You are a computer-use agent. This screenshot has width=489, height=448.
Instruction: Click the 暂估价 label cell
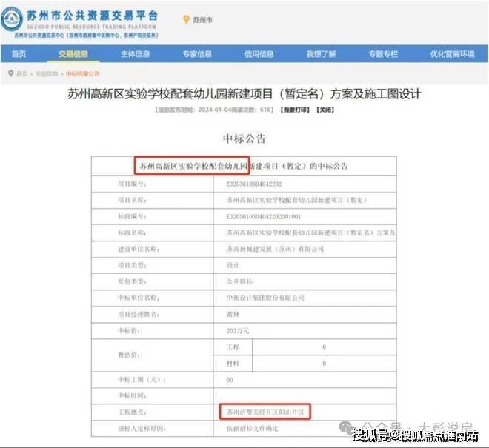152,355
